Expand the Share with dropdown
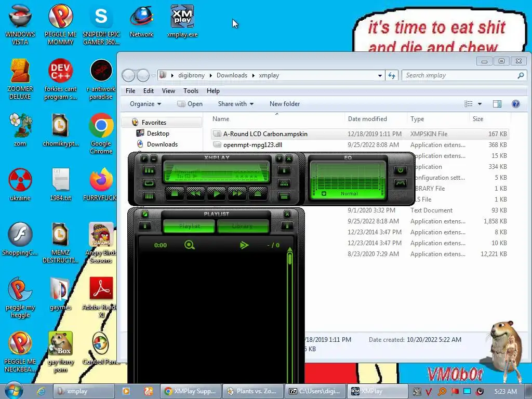 point(236,104)
